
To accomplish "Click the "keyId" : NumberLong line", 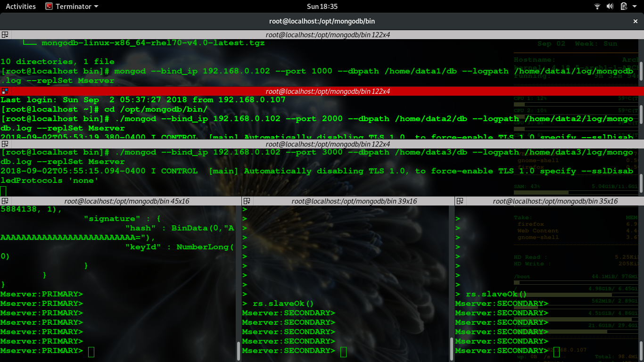I will coord(180,247).
